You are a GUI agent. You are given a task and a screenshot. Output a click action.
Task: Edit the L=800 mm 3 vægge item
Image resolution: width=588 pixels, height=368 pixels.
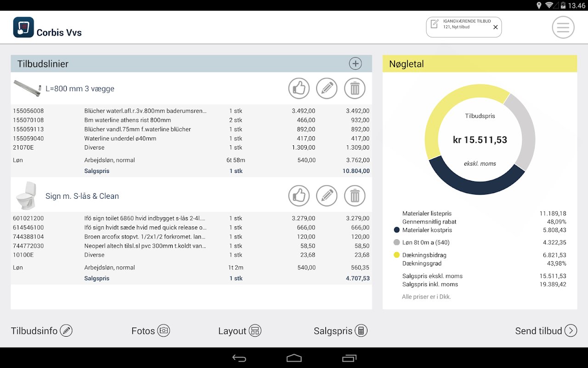coord(327,88)
